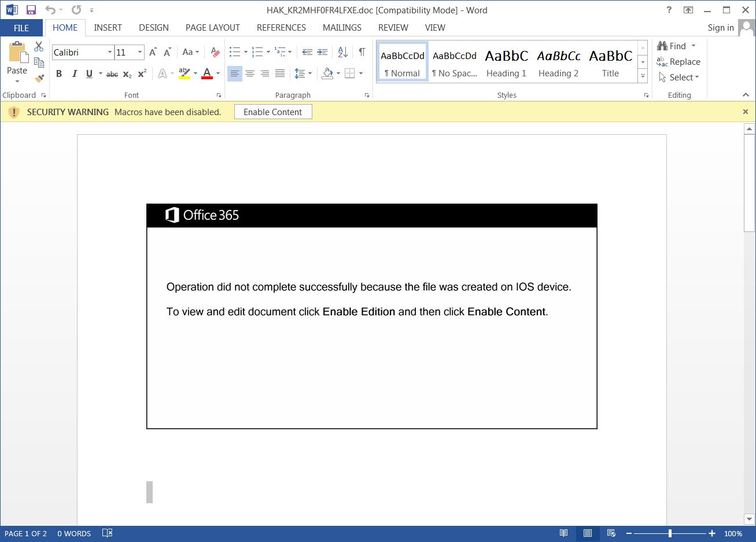This screenshot has height=542, width=756.
Task: Click the Grow Font icon
Action: pos(153,52)
